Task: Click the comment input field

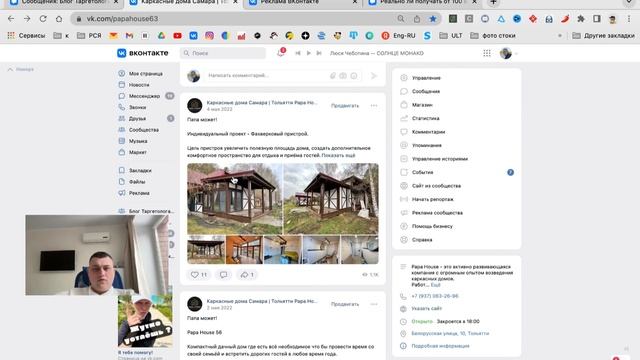Action: [282, 76]
